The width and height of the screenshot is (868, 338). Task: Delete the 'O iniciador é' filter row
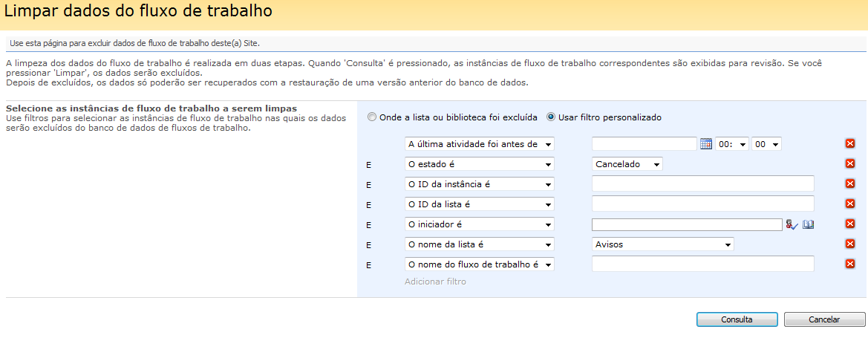tap(850, 224)
